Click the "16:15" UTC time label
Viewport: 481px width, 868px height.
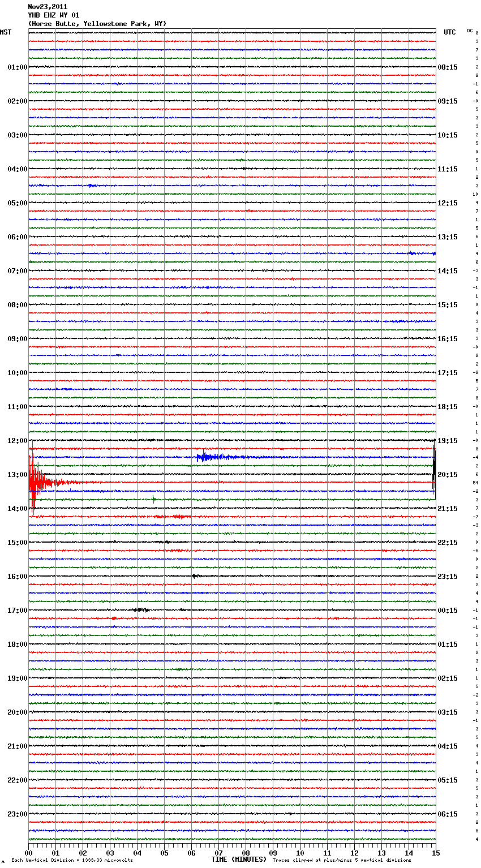tap(448, 339)
